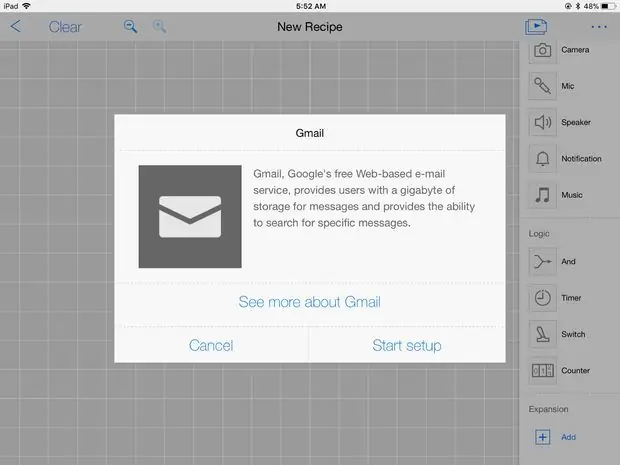Tap the Counter label text

point(575,370)
